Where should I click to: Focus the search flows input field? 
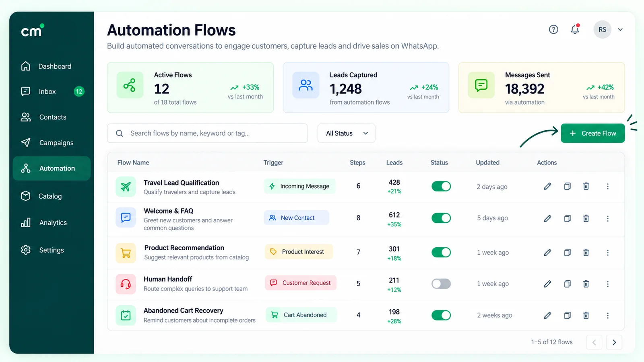[x=207, y=133]
